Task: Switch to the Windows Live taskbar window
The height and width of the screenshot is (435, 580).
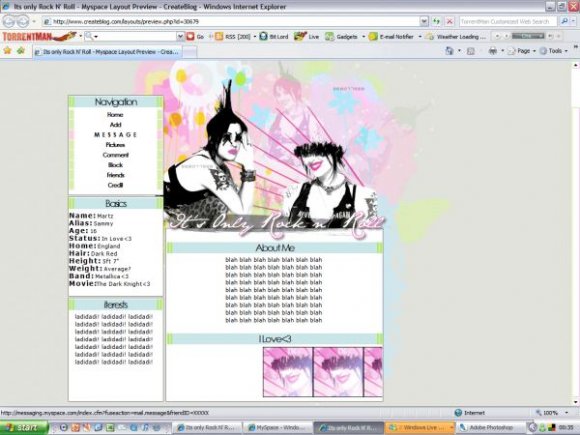Action: 420,428
